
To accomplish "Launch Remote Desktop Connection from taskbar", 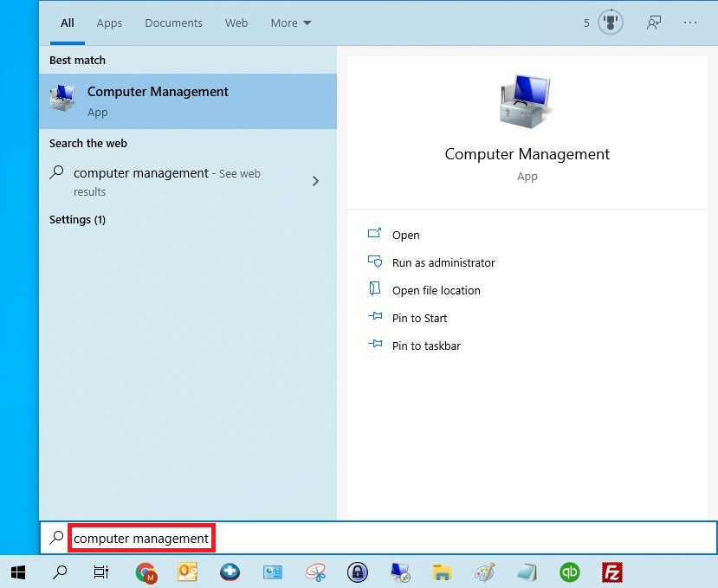I will 400,572.
